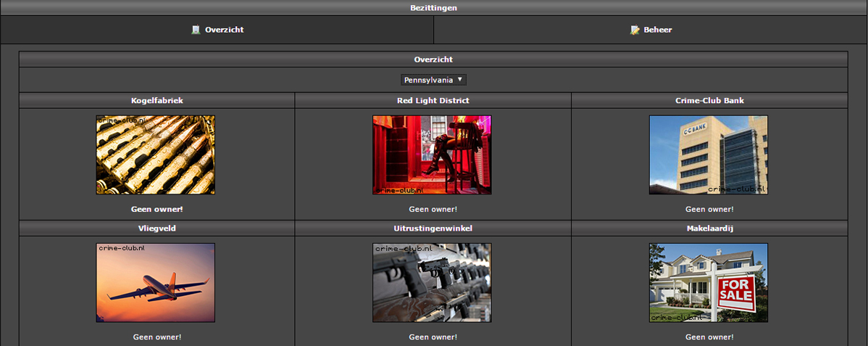Click the Kogelfabriek heading
The image size is (868, 346).
click(157, 100)
